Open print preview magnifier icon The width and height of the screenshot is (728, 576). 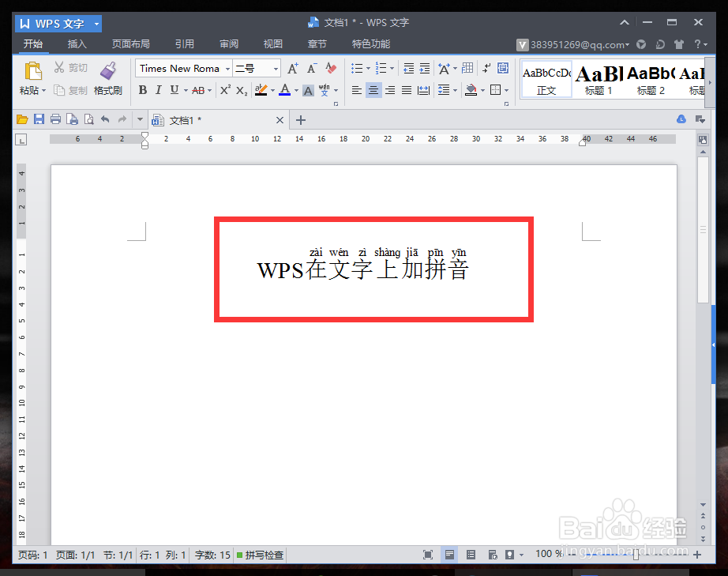(88, 119)
